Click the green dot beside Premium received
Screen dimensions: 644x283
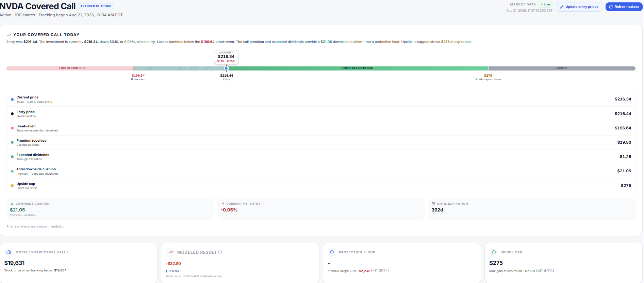(12, 142)
